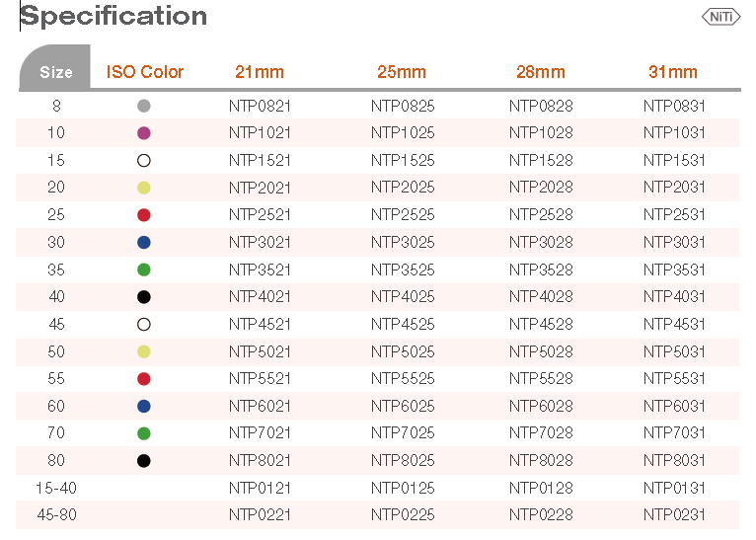Select the 31mm column header
Screen dimensions: 756x540
(673, 72)
